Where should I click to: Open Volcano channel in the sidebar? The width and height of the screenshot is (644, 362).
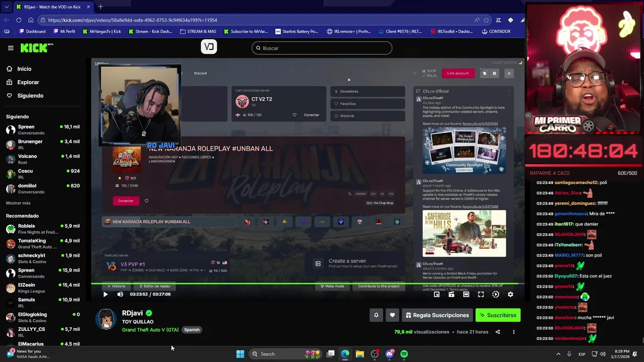point(43,159)
